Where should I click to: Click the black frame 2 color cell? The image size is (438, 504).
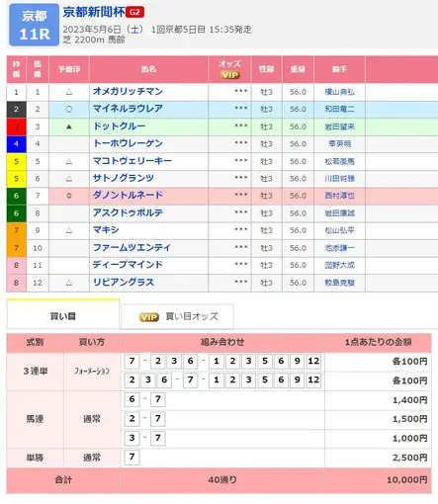(16, 109)
